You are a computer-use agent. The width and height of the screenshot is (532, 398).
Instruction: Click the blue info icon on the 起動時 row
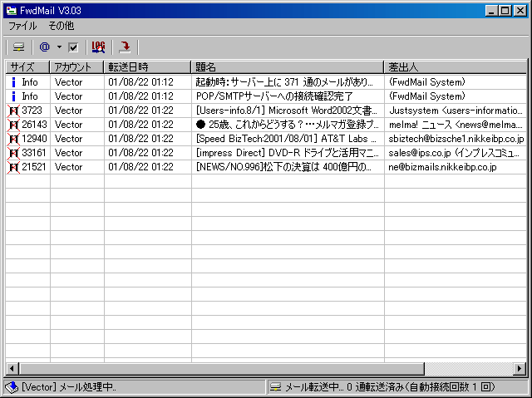coord(13,82)
